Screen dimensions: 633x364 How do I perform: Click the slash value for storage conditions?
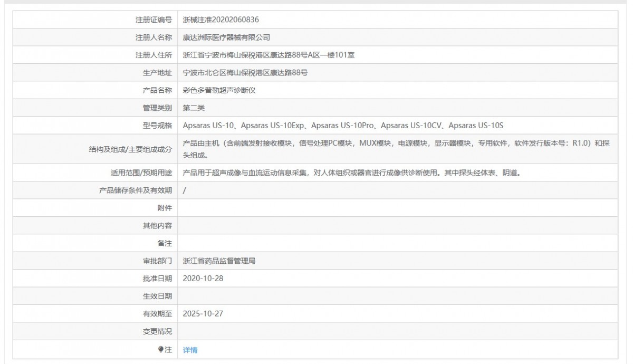pyautogui.click(x=184, y=190)
